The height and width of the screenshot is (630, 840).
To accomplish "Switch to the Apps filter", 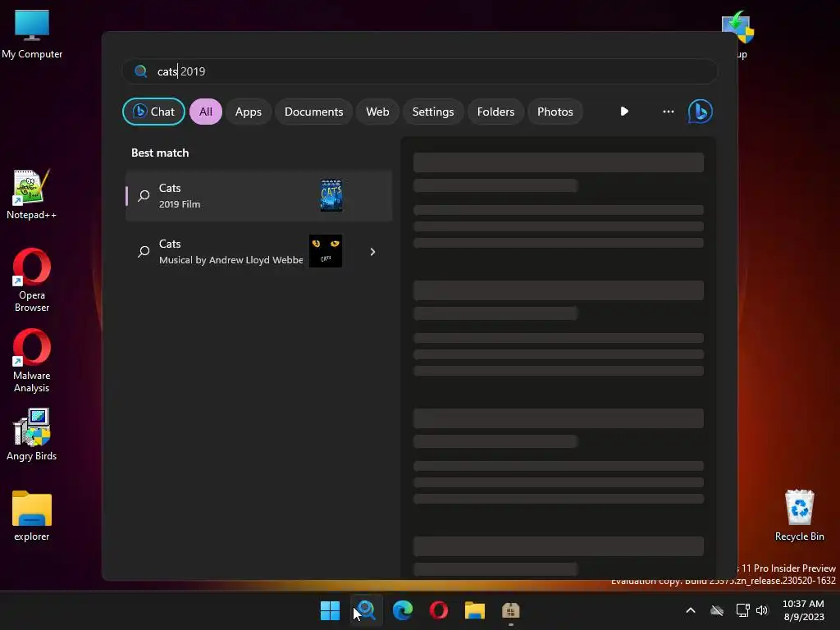I will [248, 112].
